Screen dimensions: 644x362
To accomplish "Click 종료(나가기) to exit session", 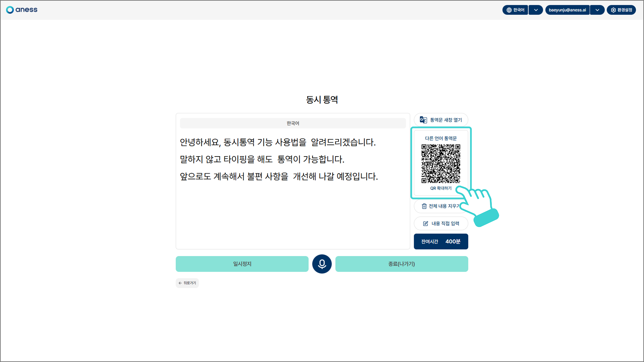I will (x=401, y=264).
